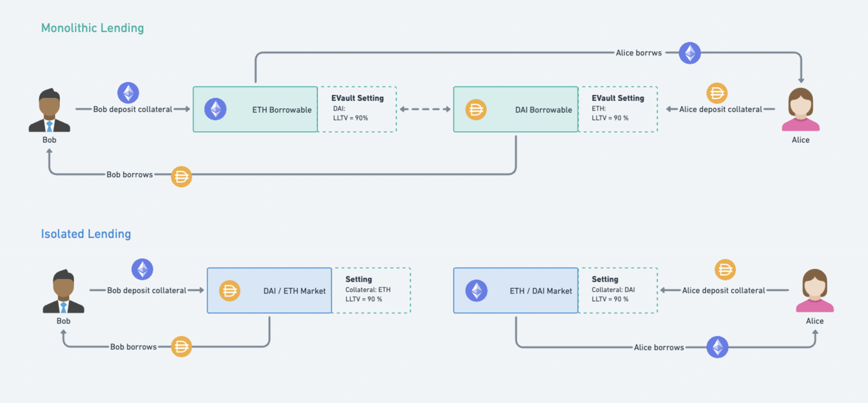Click the DAI icon inside DAI Borrowable box
The width and height of the screenshot is (868, 403).
pos(476,109)
